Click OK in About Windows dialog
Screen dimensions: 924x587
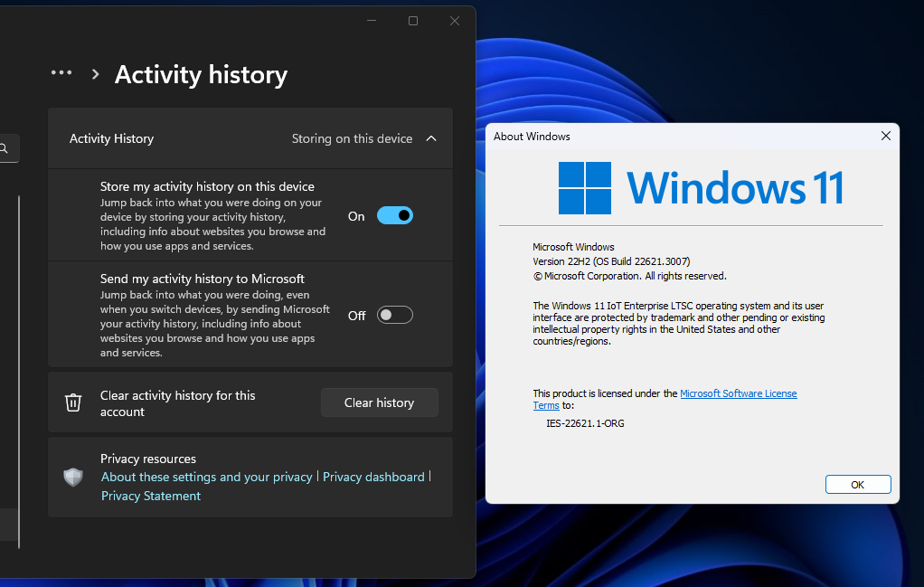point(858,485)
